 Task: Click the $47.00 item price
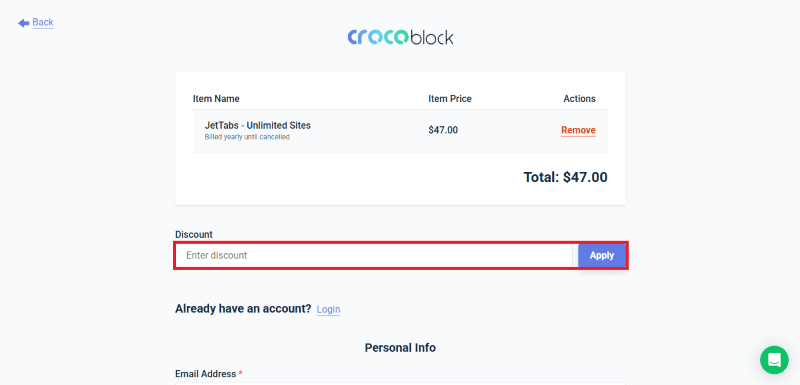[x=443, y=130]
